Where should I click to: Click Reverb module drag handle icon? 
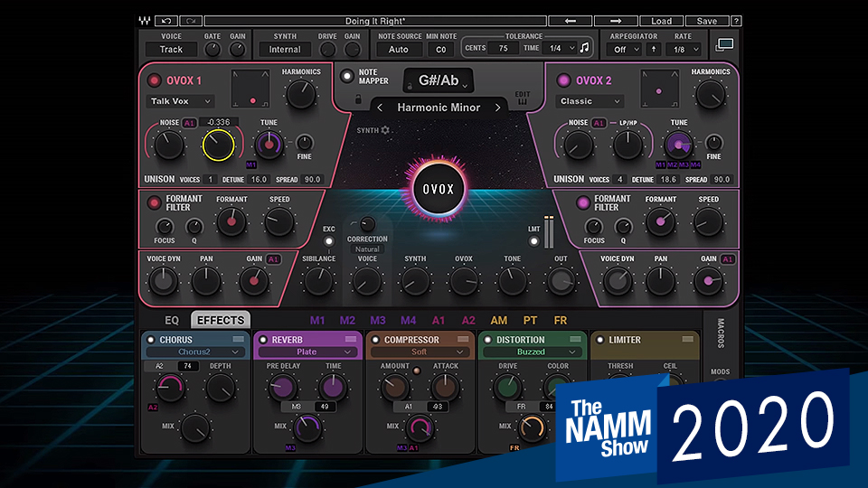coord(351,339)
